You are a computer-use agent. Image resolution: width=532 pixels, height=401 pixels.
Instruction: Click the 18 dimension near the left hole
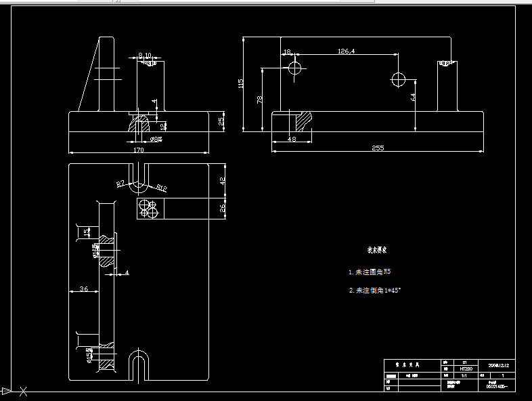point(287,51)
